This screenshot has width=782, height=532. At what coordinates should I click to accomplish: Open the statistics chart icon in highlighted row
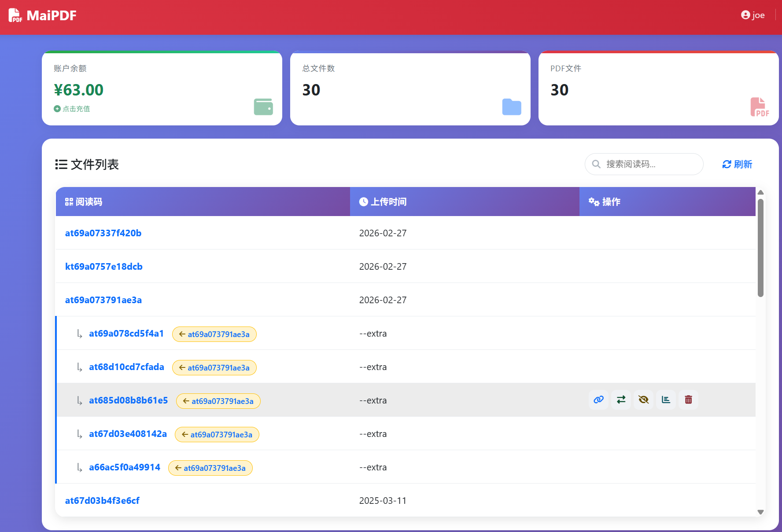(666, 400)
